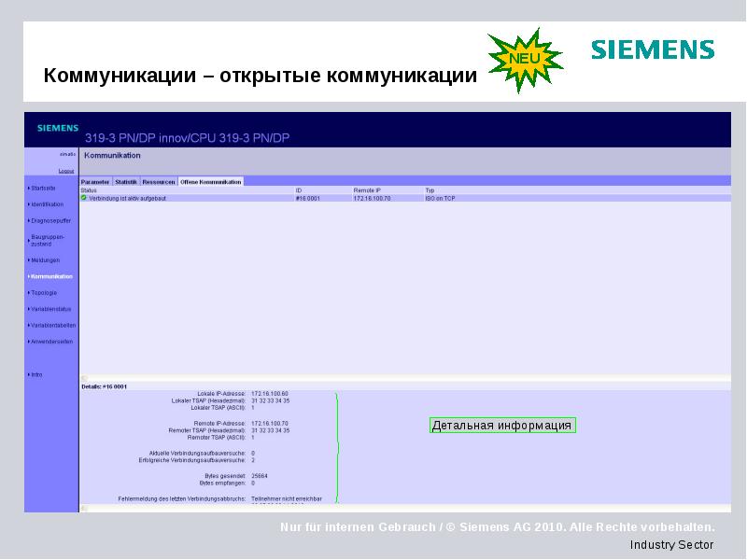The height and width of the screenshot is (560, 747).
Task: Switch to the Parameter tab
Action: pos(94,180)
